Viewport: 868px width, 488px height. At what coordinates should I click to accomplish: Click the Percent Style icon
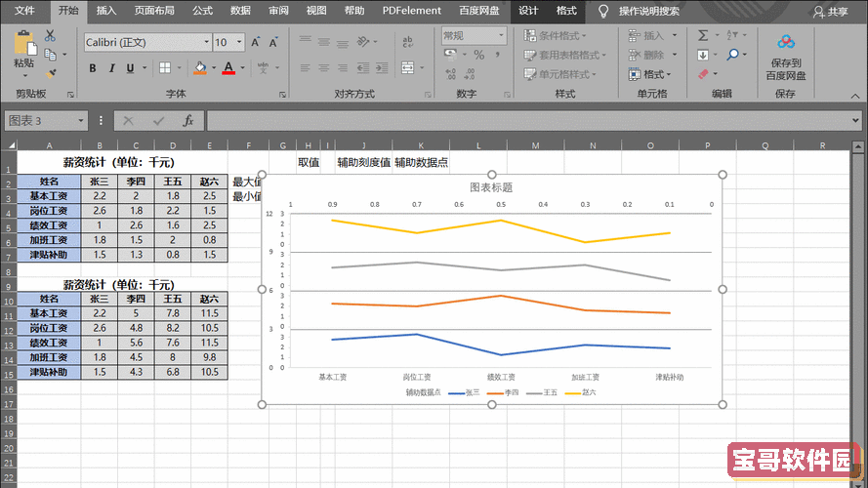[x=479, y=55]
